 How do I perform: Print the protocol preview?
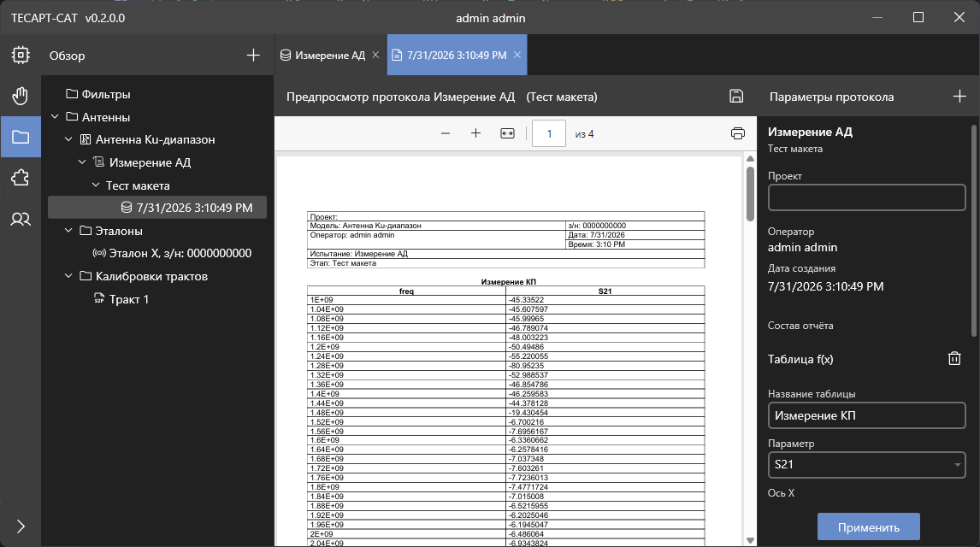pos(738,133)
